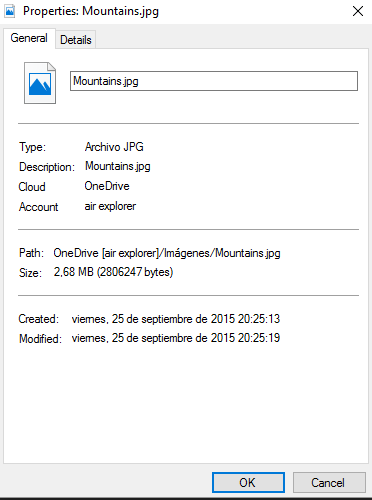
Task: Click the Created date value
Action: (176, 319)
